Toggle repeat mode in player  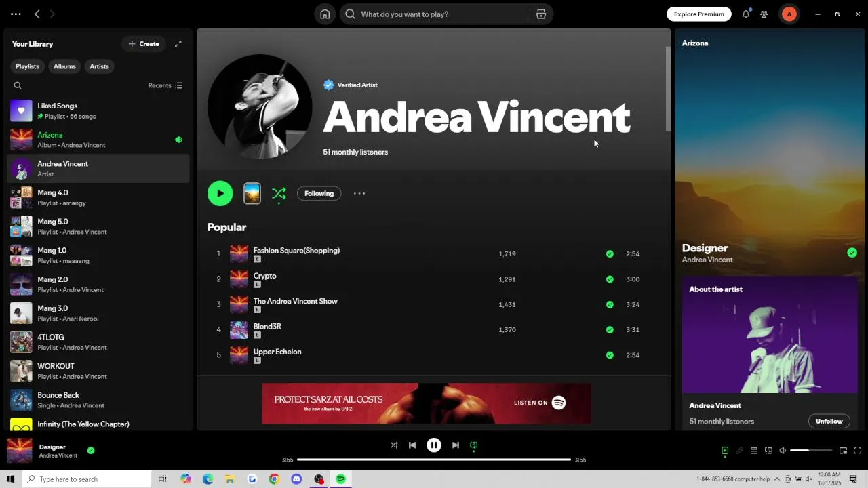click(474, 445)
